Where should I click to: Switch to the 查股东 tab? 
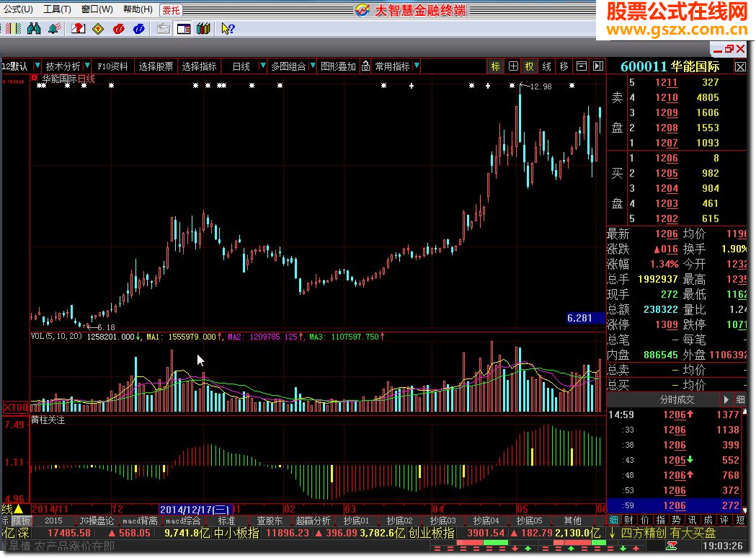(x=270, y=521)
